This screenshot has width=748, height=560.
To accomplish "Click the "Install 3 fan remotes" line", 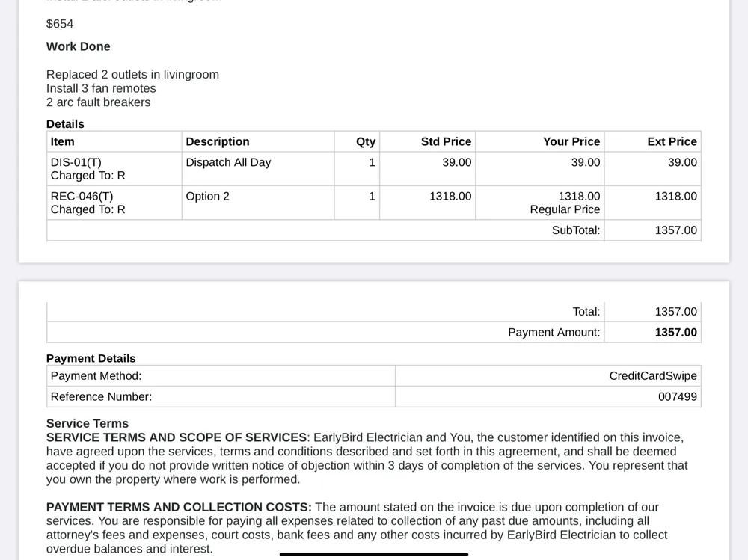I will pos(101,88).
